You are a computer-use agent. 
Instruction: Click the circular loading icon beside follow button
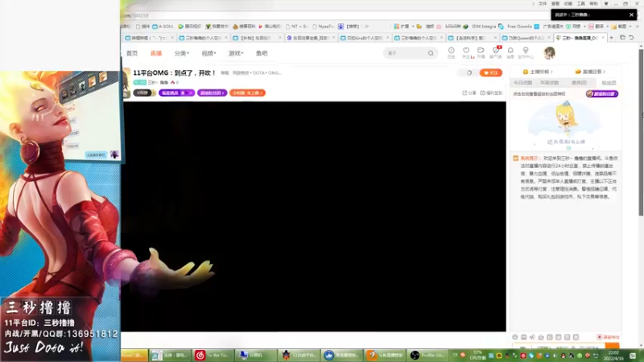(469, 72)
